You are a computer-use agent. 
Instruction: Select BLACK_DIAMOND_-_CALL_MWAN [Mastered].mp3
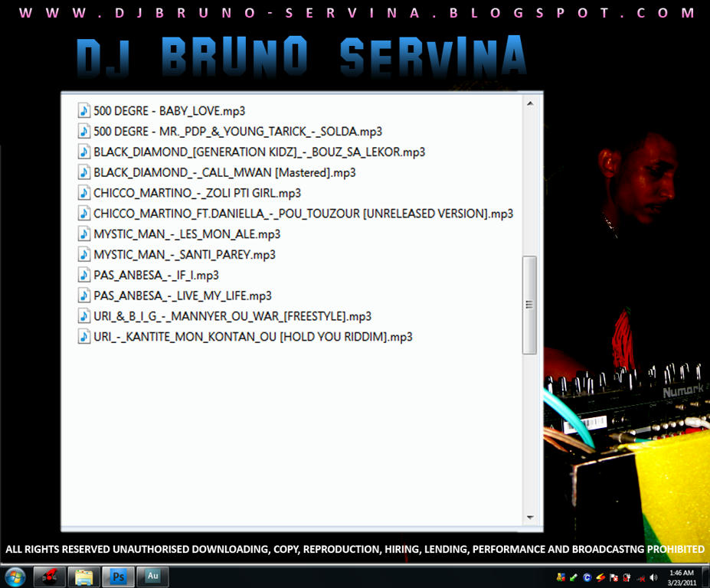224,172
